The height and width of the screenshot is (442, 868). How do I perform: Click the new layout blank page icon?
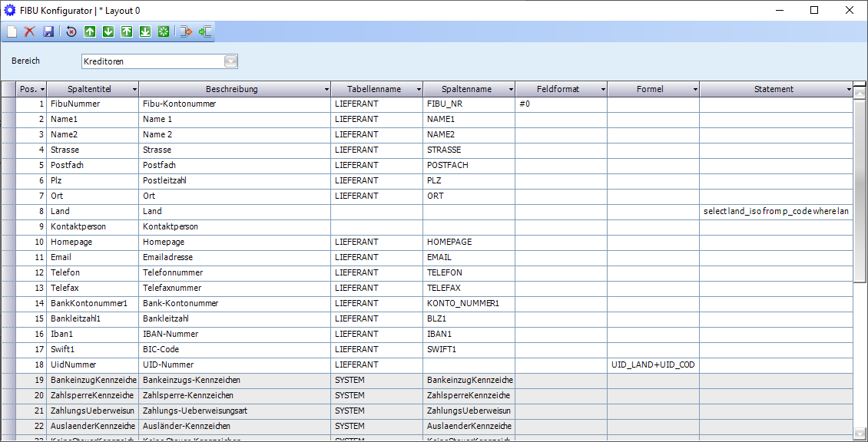pos(12,31)
